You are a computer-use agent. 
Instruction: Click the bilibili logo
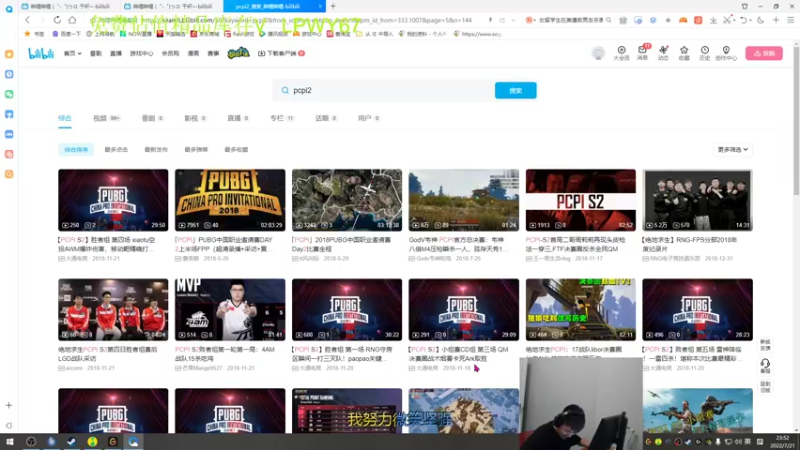[x=41, y=53]
